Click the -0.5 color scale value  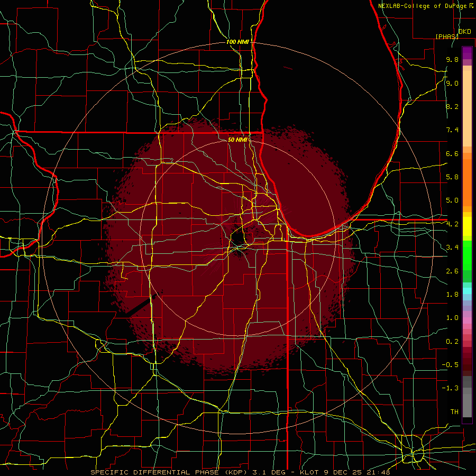click(x=450, y=365)
